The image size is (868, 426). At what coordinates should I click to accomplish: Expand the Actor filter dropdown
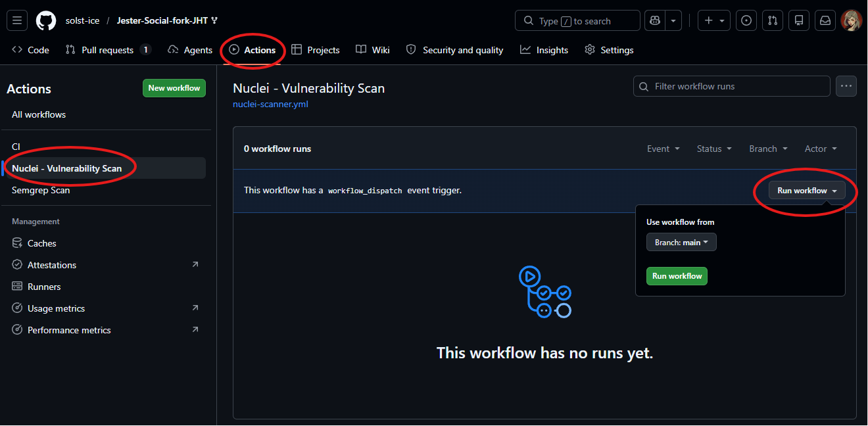(x=821, y=149)
